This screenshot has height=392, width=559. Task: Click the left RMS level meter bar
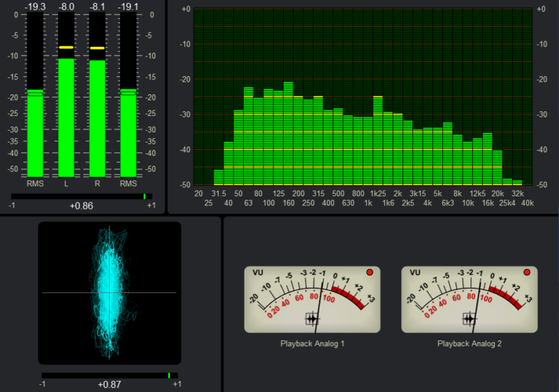click(x=35, y=133)
